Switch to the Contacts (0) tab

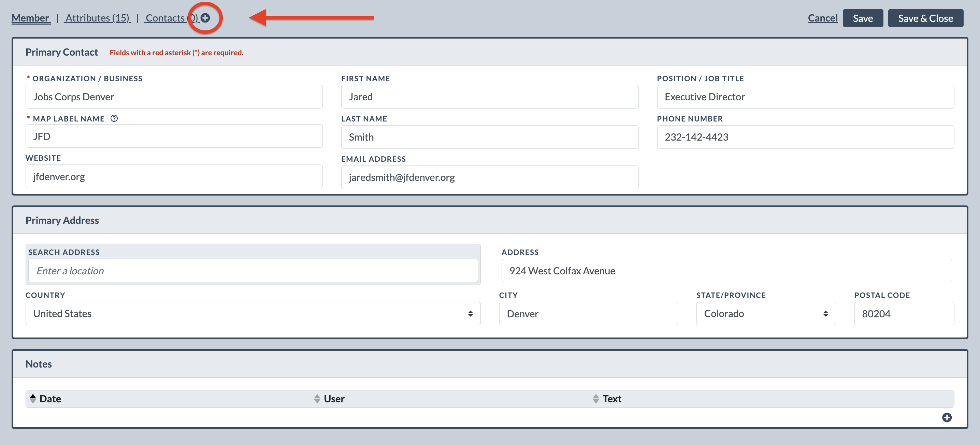[x=172, y=18]
